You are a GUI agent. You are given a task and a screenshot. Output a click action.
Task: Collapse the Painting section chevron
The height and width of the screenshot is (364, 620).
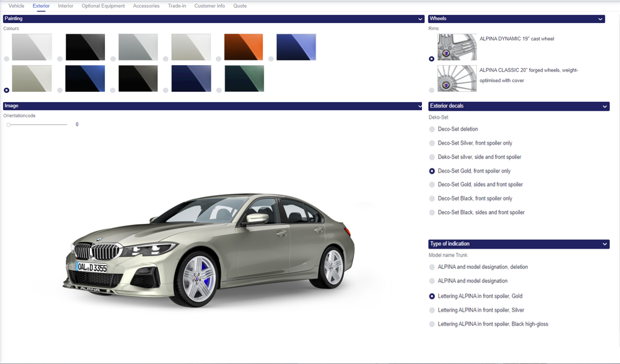pyautogui.click(x=420, y=19)
